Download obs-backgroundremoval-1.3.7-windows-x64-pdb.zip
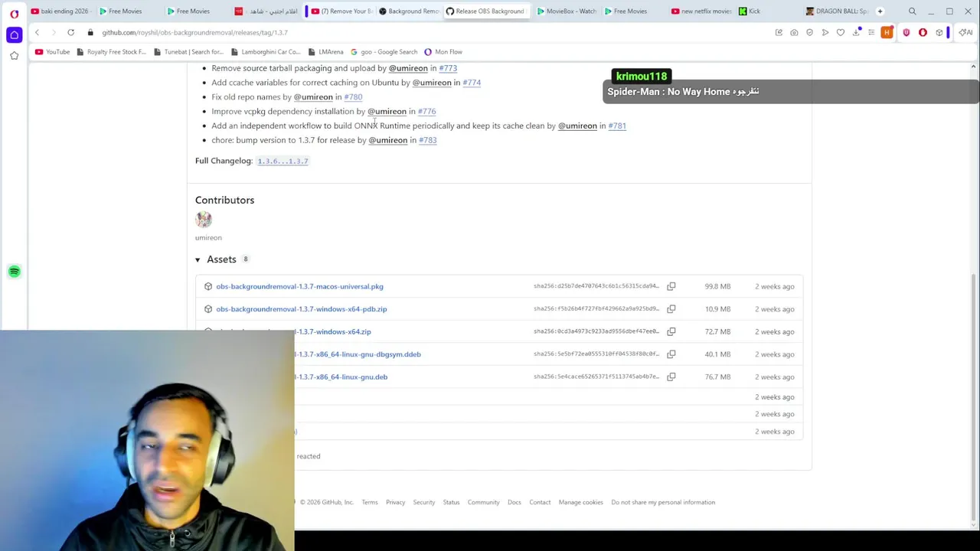Screen dimensions: 980x551 pos(301,309)
